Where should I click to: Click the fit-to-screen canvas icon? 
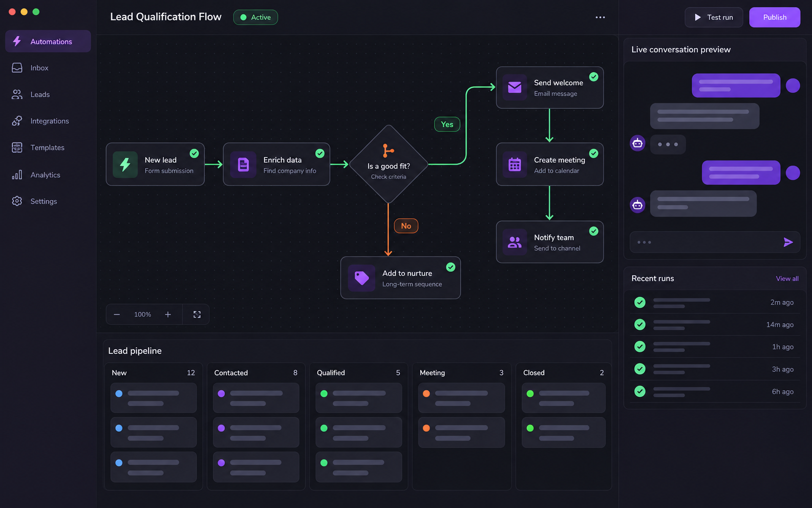pos(197,314)
